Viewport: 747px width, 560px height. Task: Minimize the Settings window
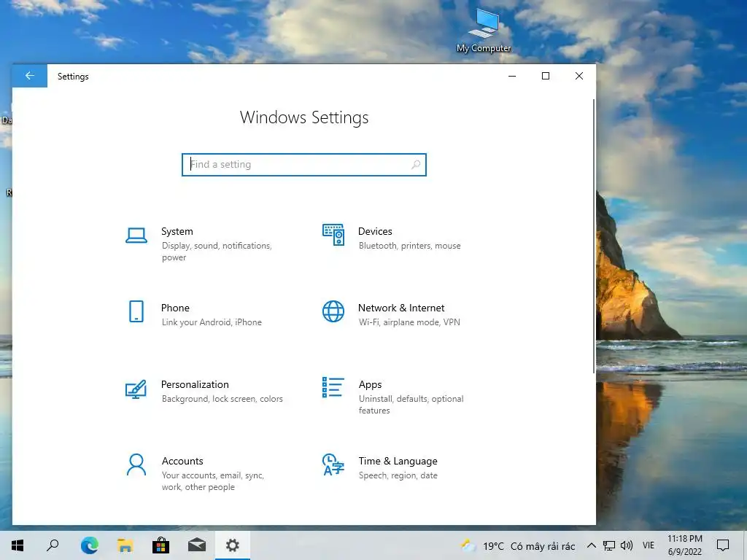512,76
